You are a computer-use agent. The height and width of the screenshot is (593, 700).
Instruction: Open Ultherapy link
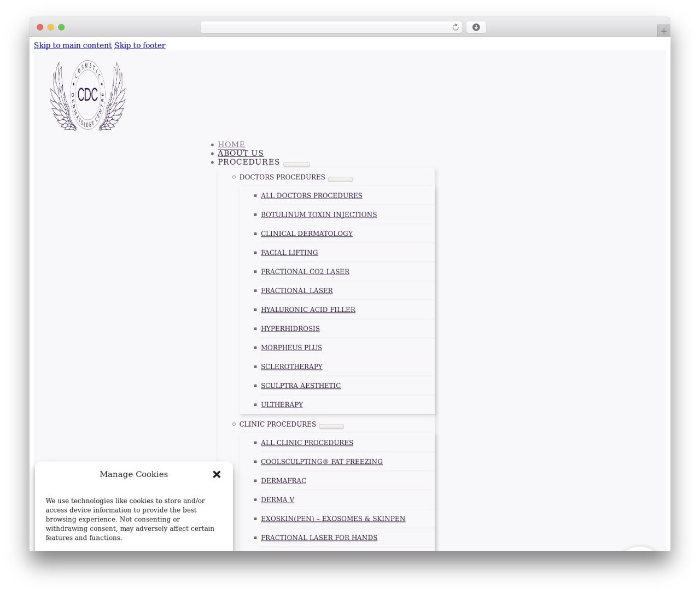(x=282, y=405)
